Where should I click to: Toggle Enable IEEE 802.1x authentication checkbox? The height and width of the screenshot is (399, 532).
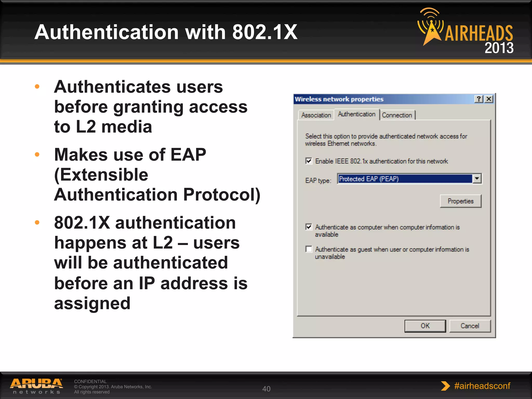(x=309, y=161)
